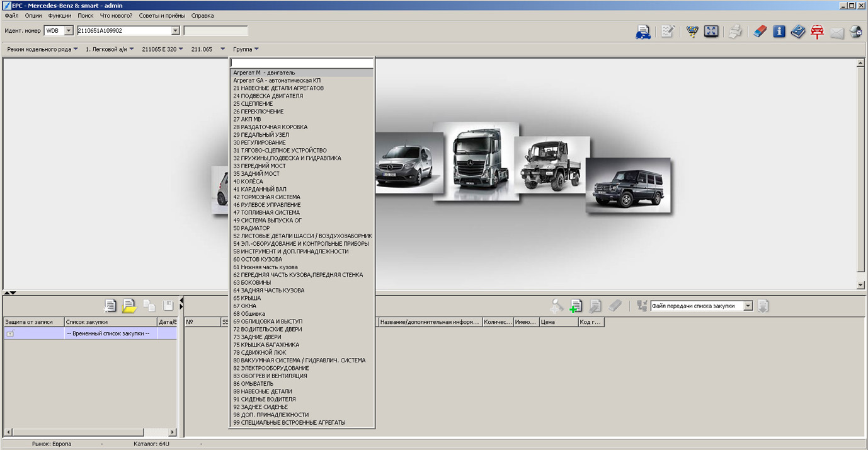This screenshot has width=868, height=450.
Task: Select the Временный список закупки row
Action: 107,333
